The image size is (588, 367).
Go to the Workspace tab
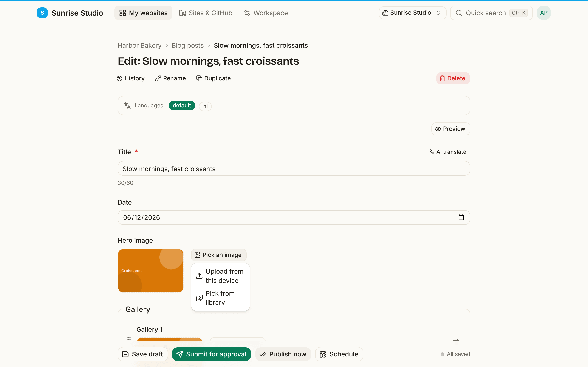click(266, 13)
